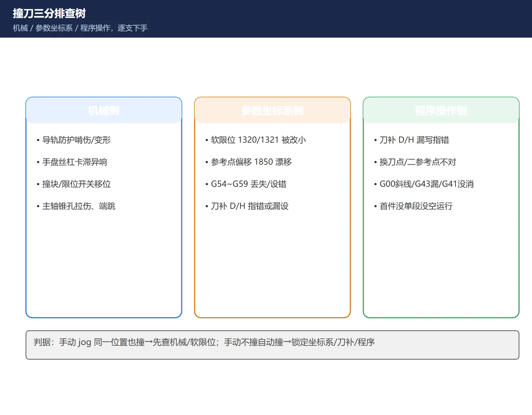Click subtitle 机械 / 参数坐标系 / 程序操作，逐支下手
The image size is (532, 415).
click(80, 28)
